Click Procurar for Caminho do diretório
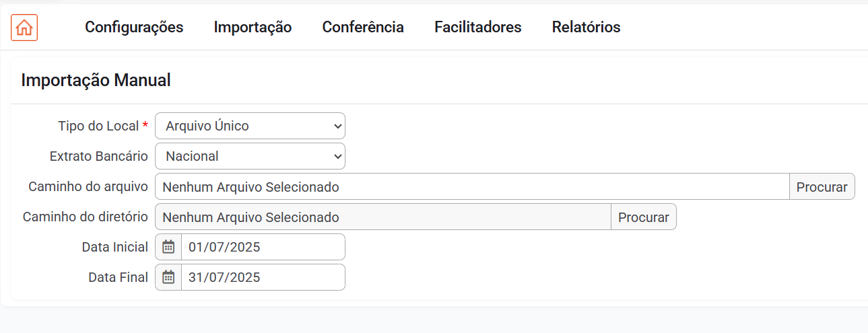The height and width of the screenshot is (333, 868). point(643,217)
